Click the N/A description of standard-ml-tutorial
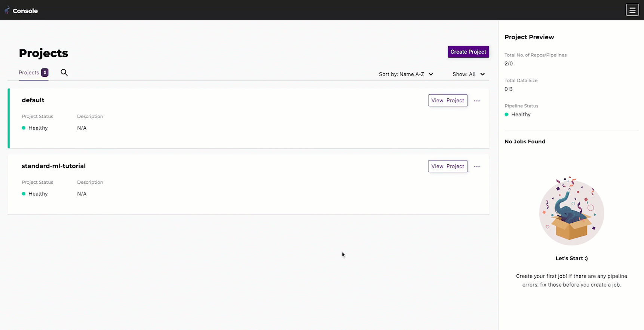This screenshot has width=644, height=330. tap(82, 194)
